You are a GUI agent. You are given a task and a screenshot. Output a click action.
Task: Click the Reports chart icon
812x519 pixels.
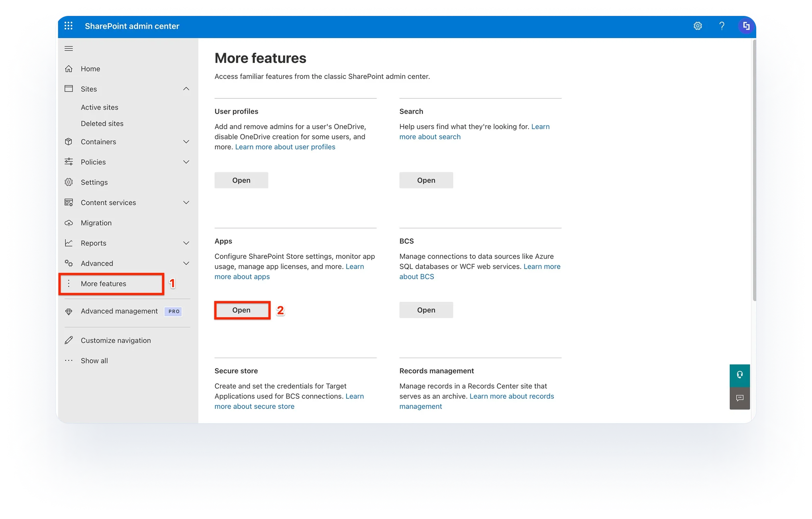click(x=69, y=243)
